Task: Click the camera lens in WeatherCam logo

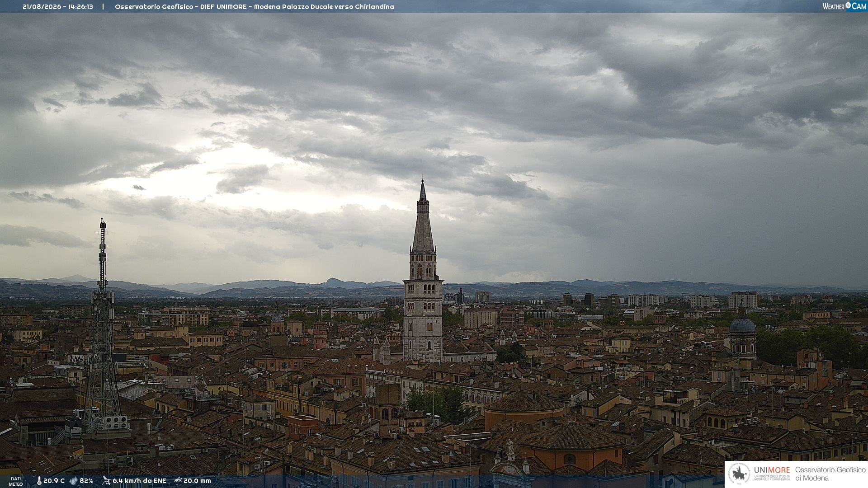Action: coord(848,5)
